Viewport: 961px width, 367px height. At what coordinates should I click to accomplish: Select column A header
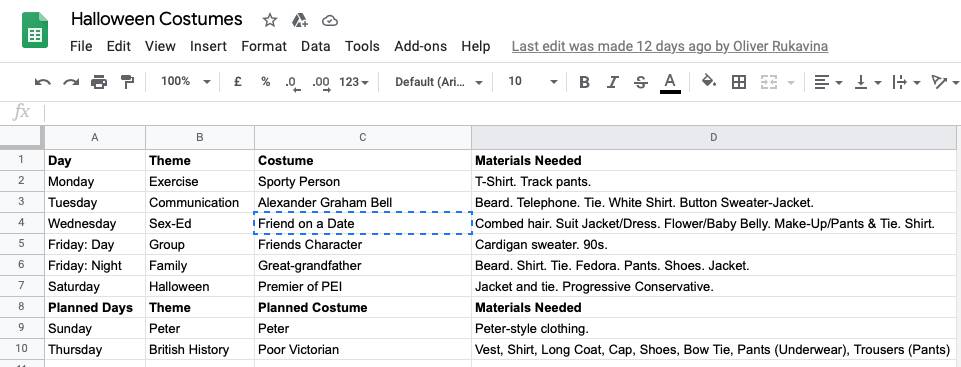(x=94, y=138)
